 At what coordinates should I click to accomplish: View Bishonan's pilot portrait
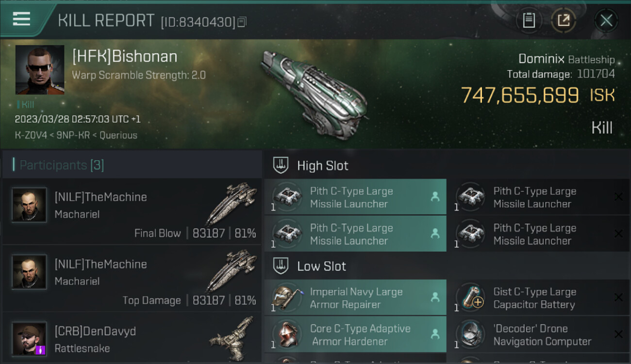[40, 70]
